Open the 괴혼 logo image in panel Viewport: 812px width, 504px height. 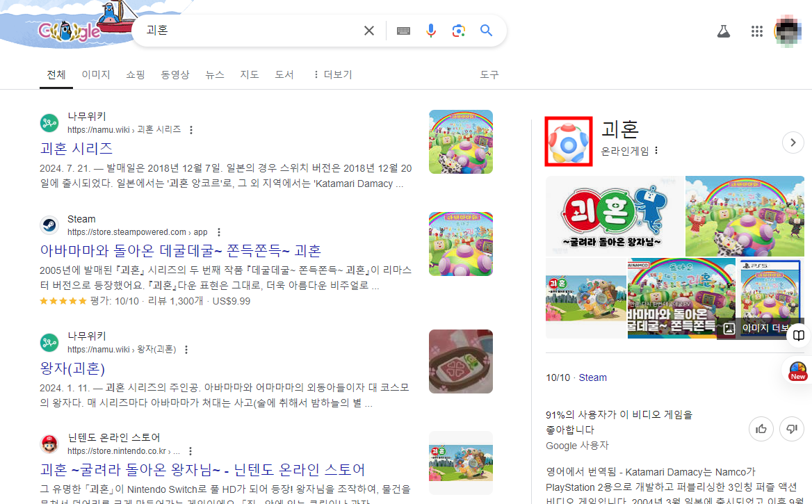pos(615,216)
